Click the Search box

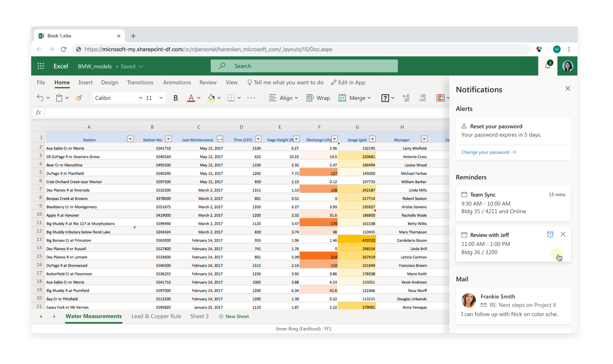[x=304, y=66]
